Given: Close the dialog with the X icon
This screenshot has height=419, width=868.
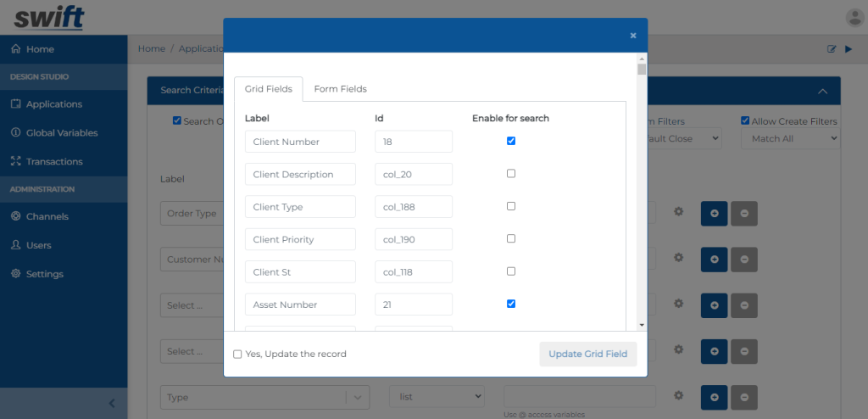Looking at the screenshot, I should pos(633,36).
